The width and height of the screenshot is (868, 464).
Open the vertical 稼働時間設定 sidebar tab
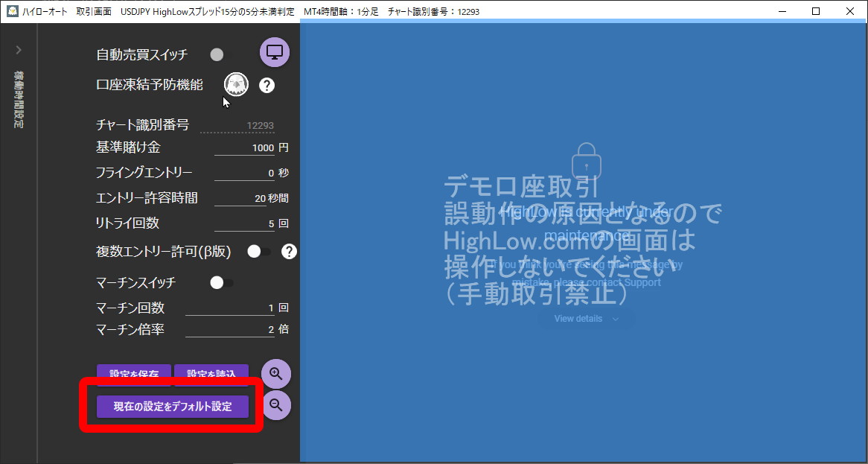19,100
